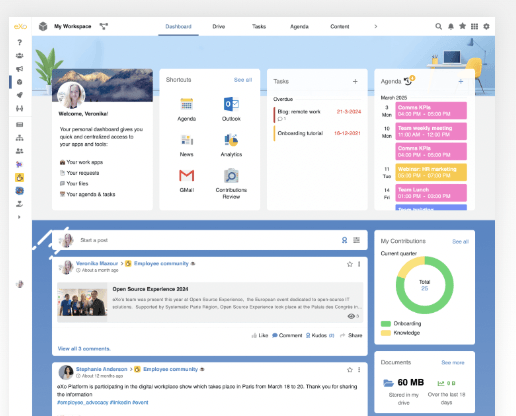The image size is (516, 416).
Task: Switch to the Agenda tab
Action: 299,27
